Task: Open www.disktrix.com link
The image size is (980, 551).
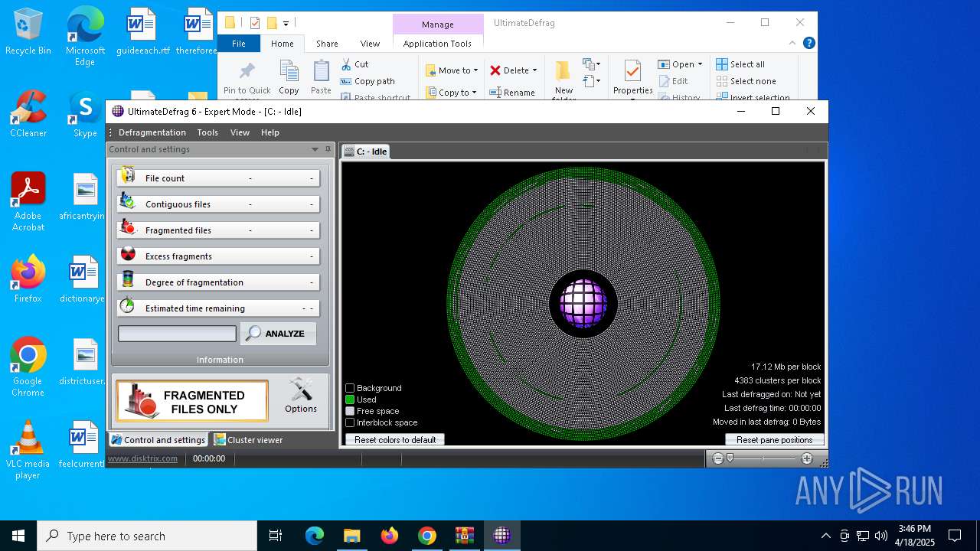Action: click(x=142, y=458)
